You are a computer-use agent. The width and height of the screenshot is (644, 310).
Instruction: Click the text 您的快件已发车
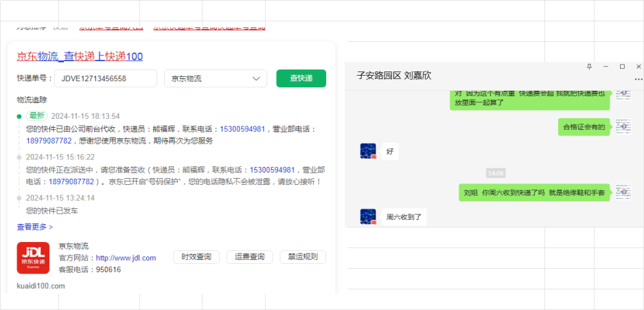pos(52,211)
